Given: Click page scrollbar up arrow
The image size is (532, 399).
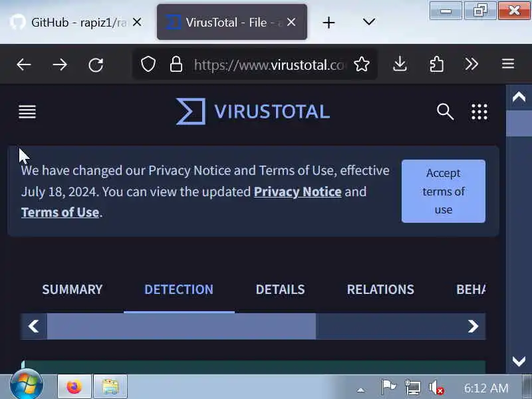Looking at the screenshot, I should tap(519, 97).
